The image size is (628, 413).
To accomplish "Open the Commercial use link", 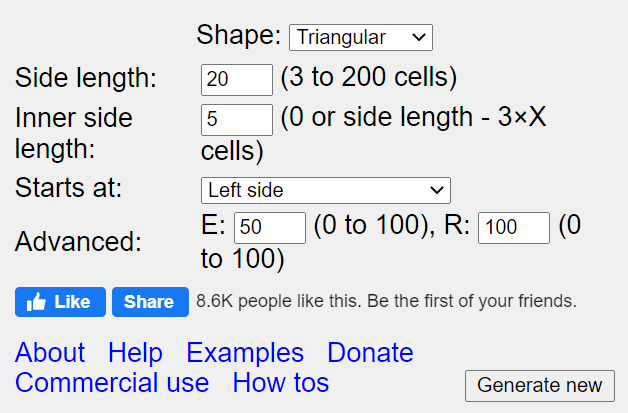I will pos(112,383).
